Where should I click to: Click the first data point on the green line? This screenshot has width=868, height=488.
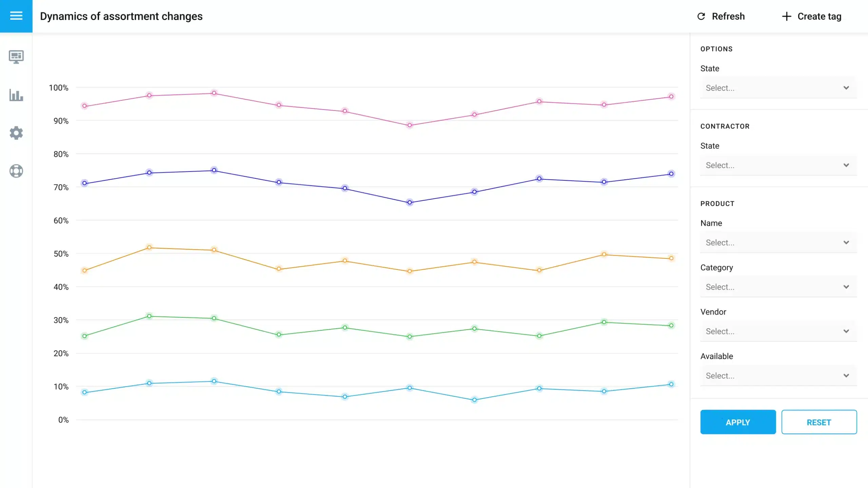85,336
